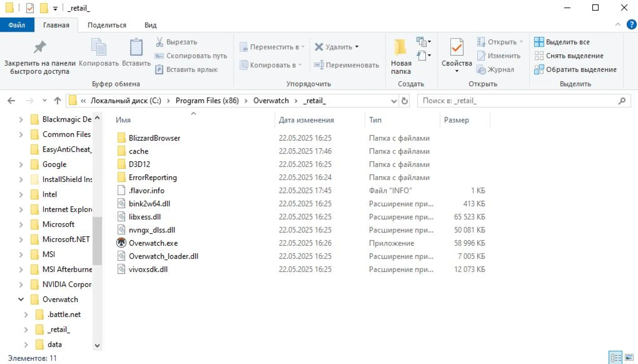
Task: Open the Файл (File) menu
Action: [x=17, y=25]
